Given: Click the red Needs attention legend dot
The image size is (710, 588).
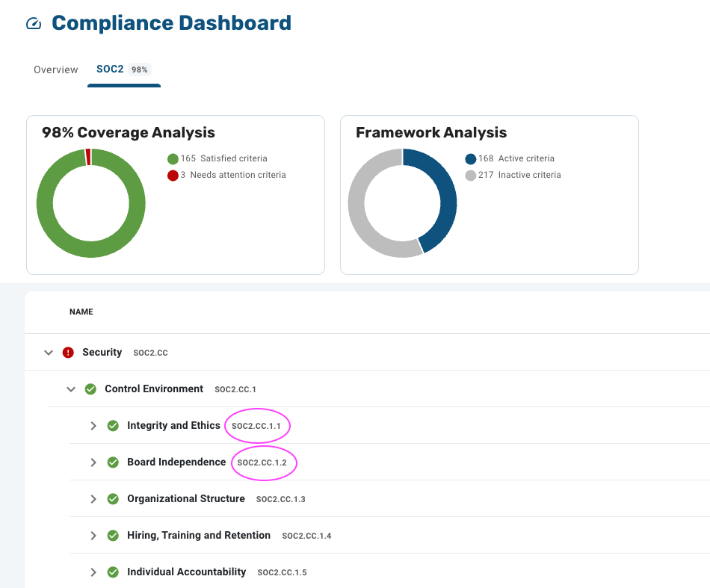Looking at the screenshot, I should pyautogui.click(x=173, y=175).
